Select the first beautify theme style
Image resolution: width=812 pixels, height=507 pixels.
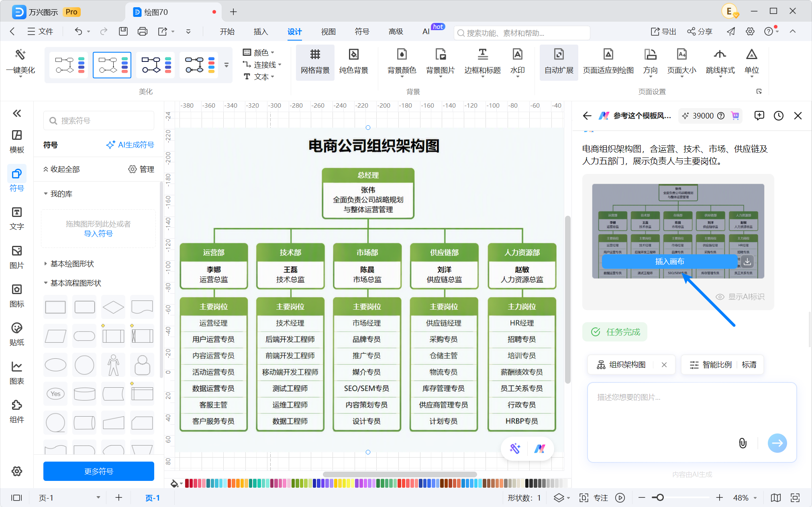click(69, 64)
